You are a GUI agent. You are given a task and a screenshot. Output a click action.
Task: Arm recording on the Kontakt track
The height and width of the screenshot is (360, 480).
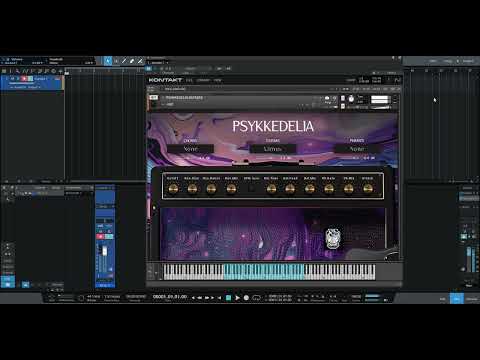(x=24, y=79)
